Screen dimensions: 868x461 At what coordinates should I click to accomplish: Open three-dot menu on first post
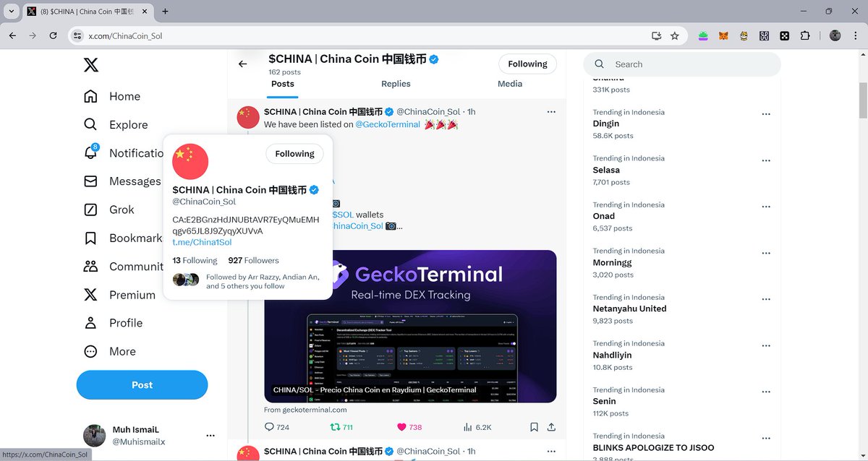pos(551,111)
